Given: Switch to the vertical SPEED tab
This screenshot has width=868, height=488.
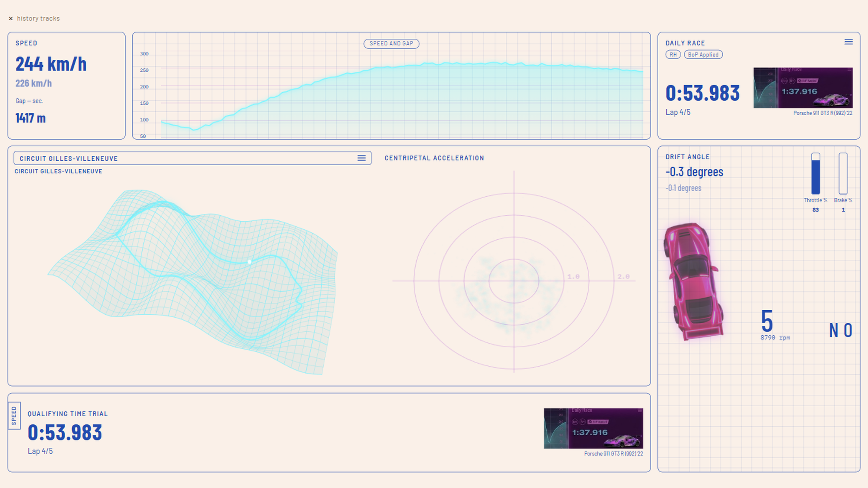Looking at the screenshot, I should [x=14, y=416].
